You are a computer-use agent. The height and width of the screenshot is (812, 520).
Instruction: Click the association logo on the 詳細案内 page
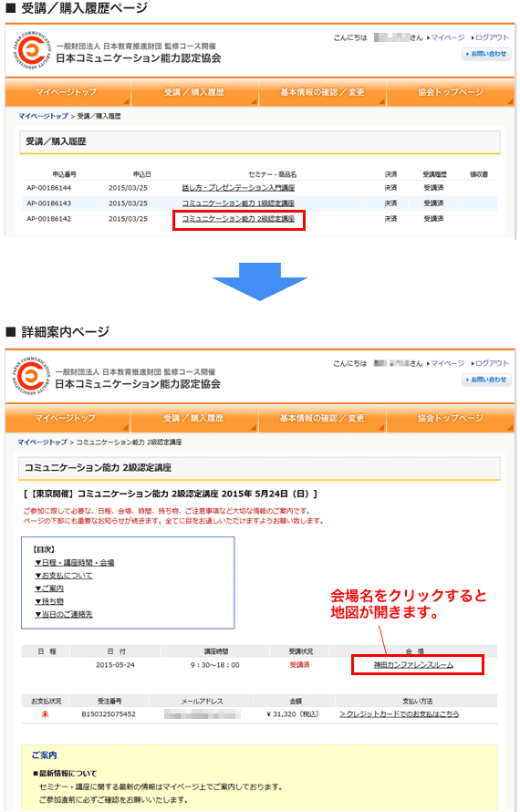32,377
